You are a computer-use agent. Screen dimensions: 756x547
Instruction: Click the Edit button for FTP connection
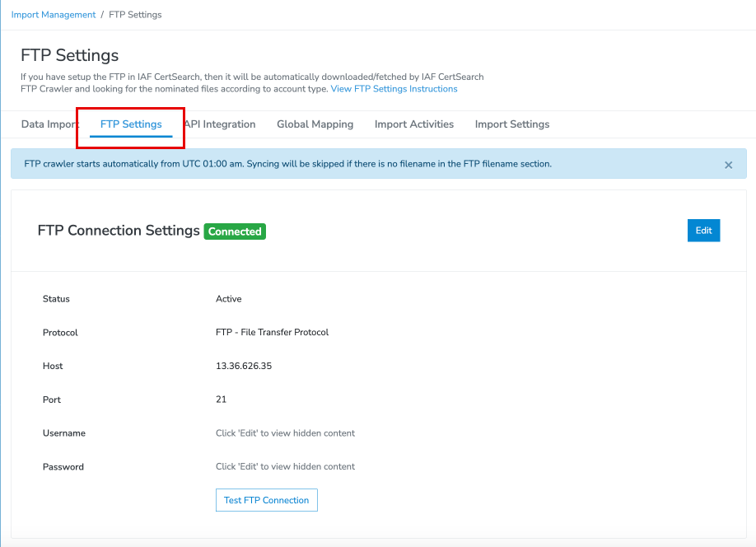click(703, 231)
